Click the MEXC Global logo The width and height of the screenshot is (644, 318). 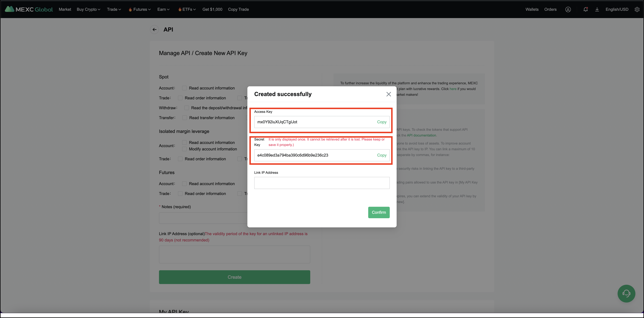pos(29,9)
